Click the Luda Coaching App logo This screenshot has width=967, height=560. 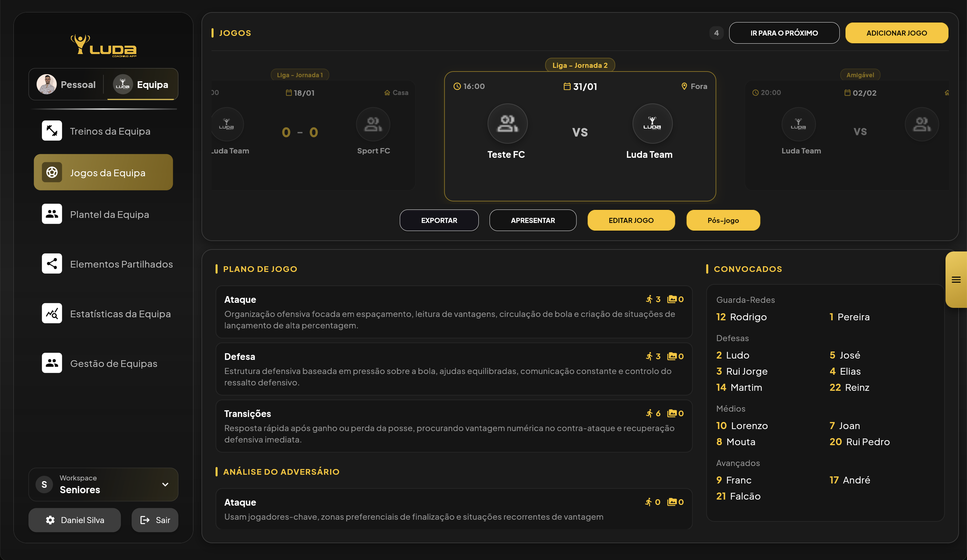pos(103,45)
